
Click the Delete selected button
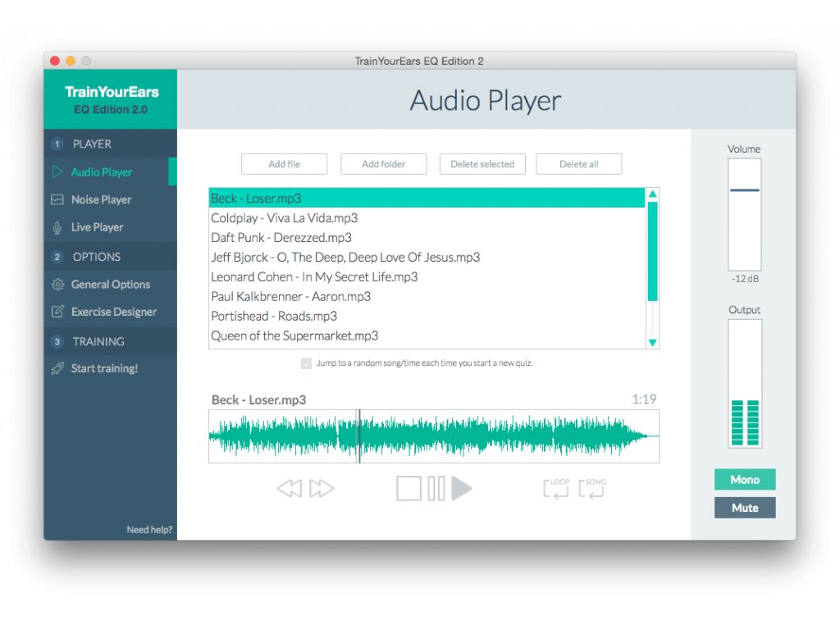(x=482, y=164)
